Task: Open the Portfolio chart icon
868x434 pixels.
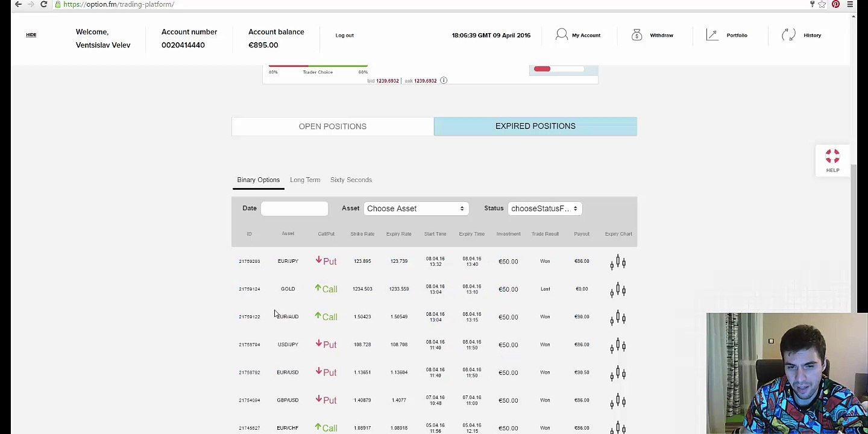Action: pyautogui.click(x=712, y=35)
